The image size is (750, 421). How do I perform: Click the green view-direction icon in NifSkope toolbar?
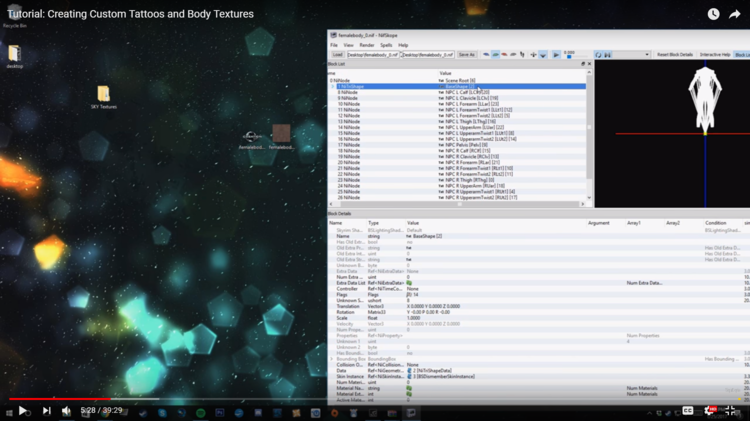pyautogui.click(x=495, y=55)
